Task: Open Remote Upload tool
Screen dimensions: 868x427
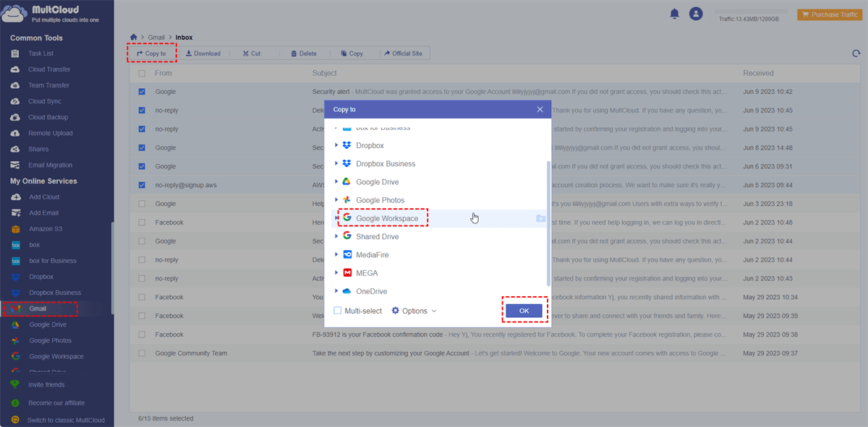Action: point(50,133)
